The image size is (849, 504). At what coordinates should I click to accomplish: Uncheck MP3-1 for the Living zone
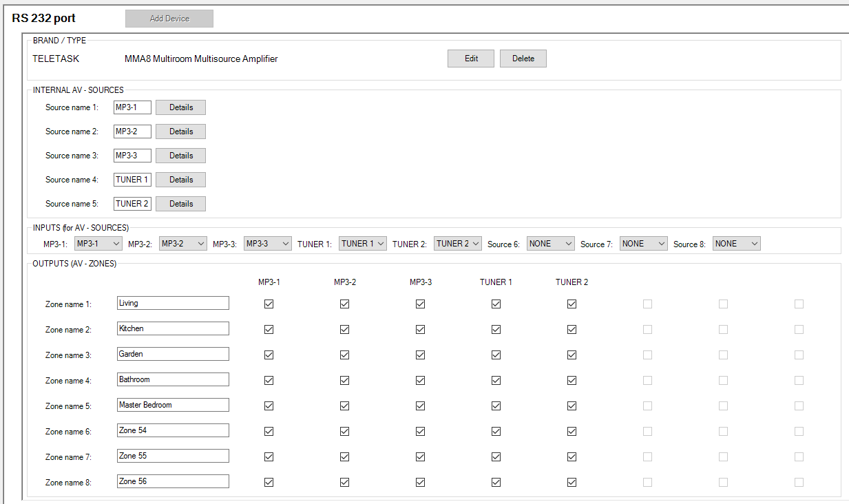click(269, 304)
